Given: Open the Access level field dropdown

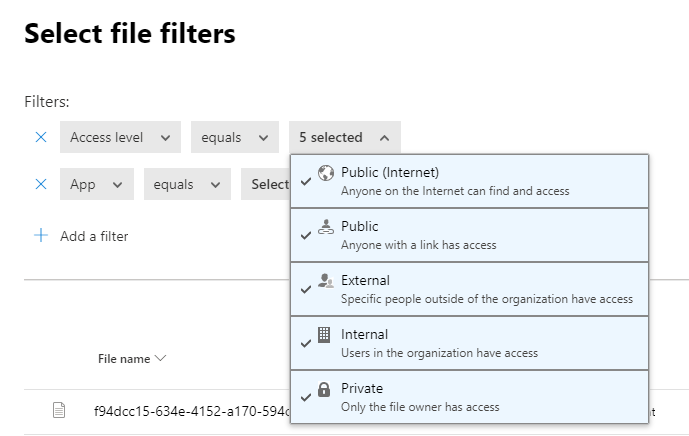Looking at the screenshot, I should pyautogui.click(x=120, y=137).
